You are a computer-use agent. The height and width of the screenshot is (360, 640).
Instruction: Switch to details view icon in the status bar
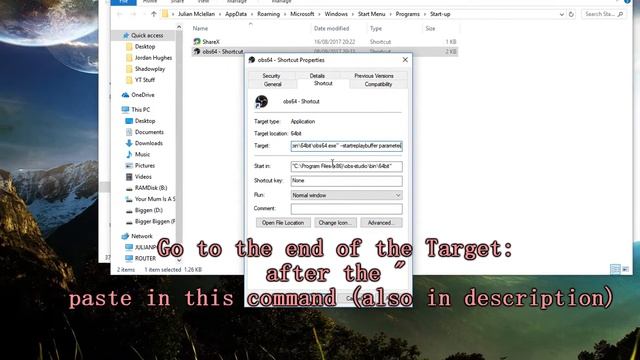pos(615,269)
